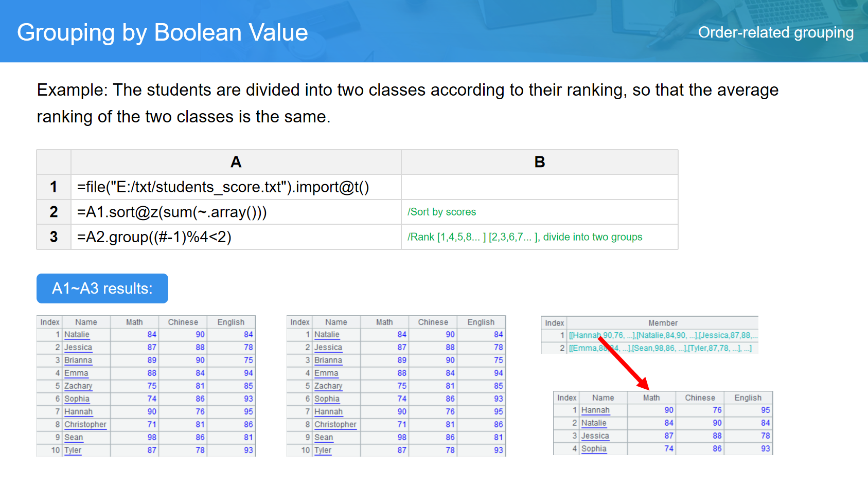This screenshot has width=868, height=488.
Task: Click the English header in the leftmost table
Action: click(231, 322)
